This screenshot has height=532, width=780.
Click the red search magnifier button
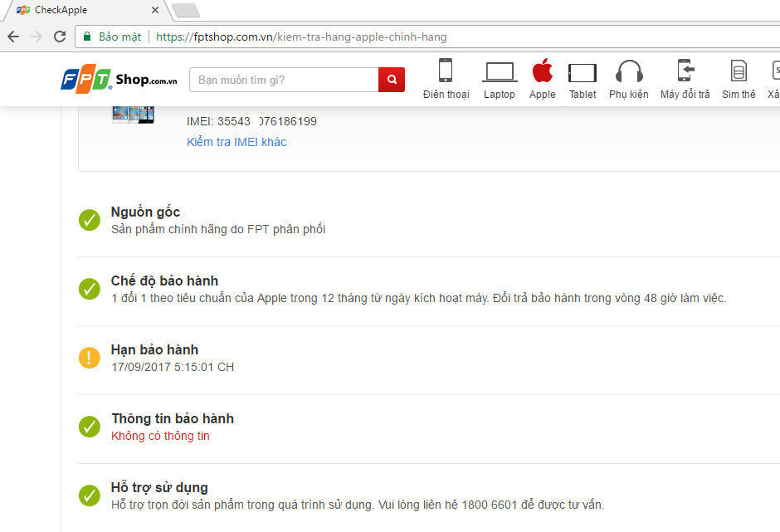392,80
